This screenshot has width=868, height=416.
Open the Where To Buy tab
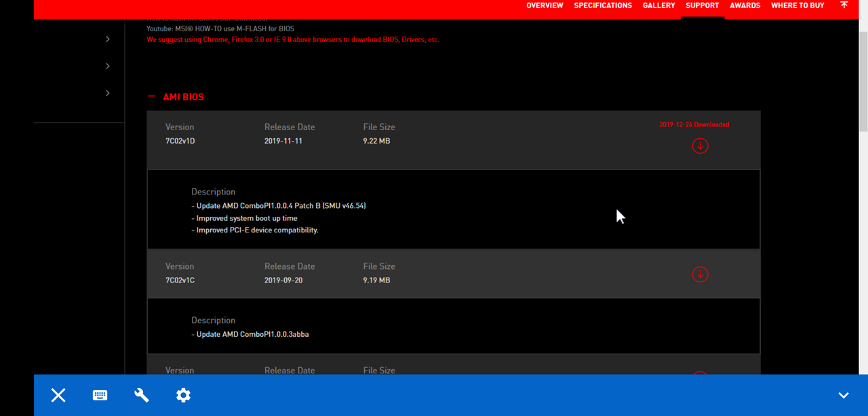click(797, 5)
